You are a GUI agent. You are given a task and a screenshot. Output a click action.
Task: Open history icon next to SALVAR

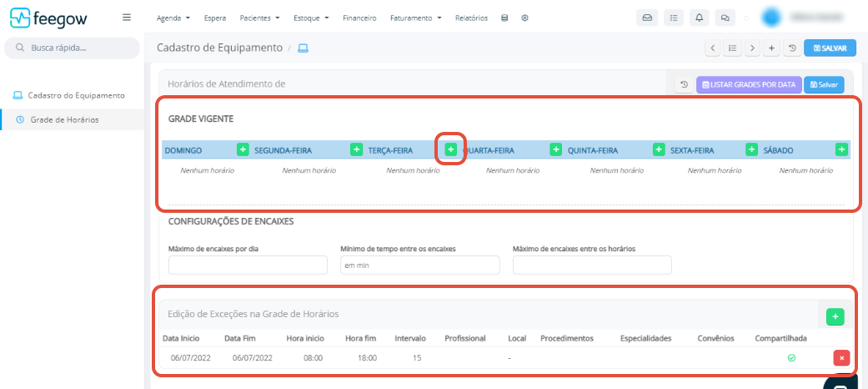point(792,48)
